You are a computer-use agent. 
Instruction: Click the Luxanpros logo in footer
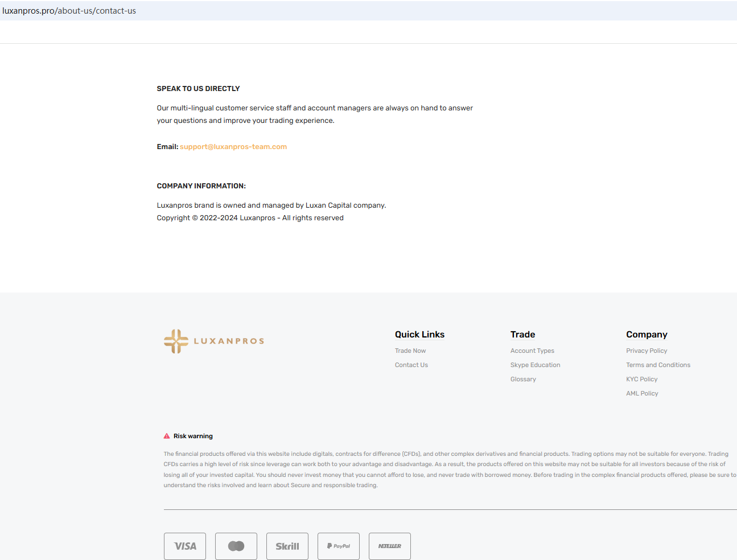pyautogui.click(x=214, y=341)
